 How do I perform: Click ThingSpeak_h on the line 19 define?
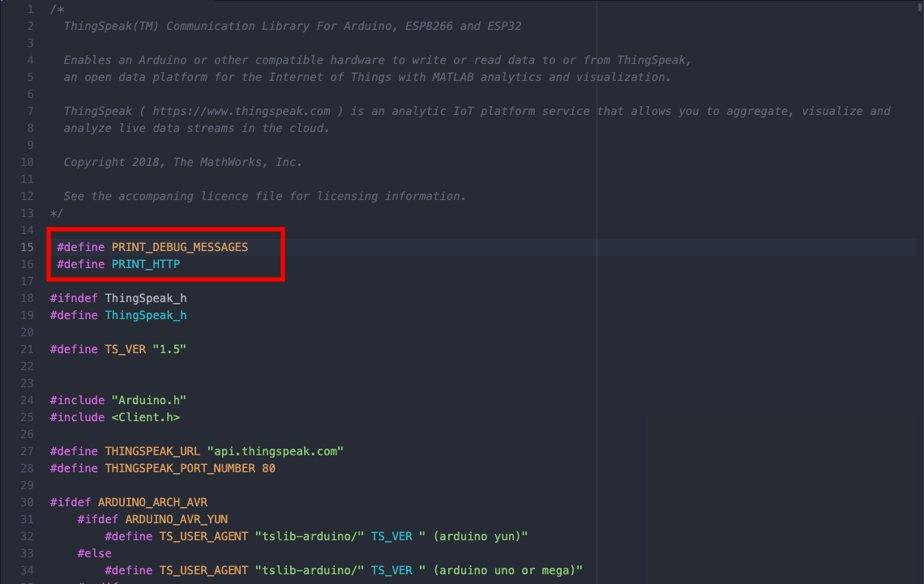(x=146, y=316)
